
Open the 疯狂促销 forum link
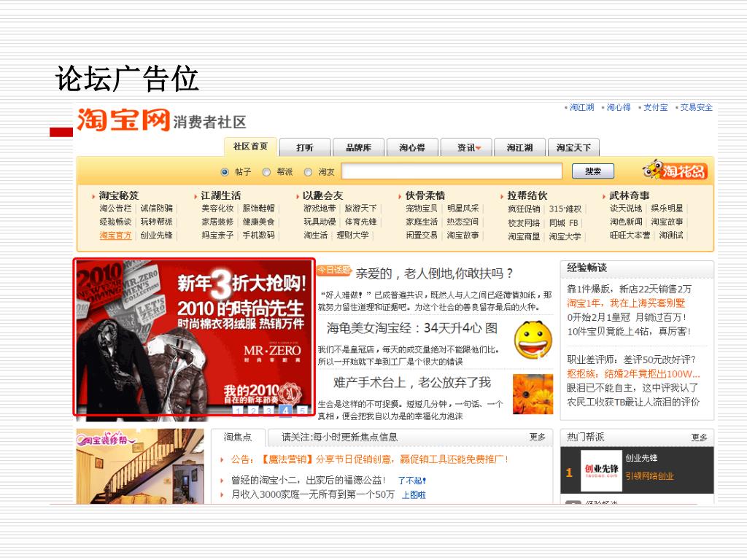[x=524, y=209]
